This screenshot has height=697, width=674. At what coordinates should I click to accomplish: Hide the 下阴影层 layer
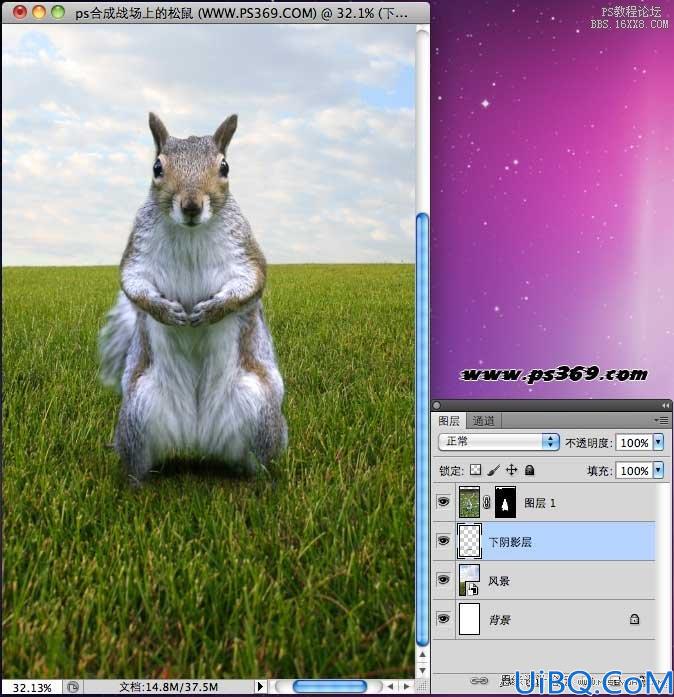tap(443, 541)
